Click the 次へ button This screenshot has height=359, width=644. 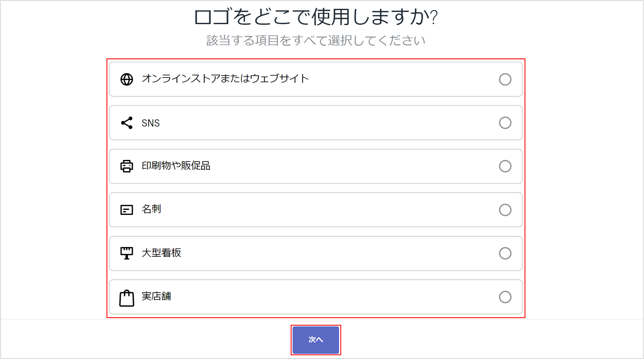[x=316, y=340]
